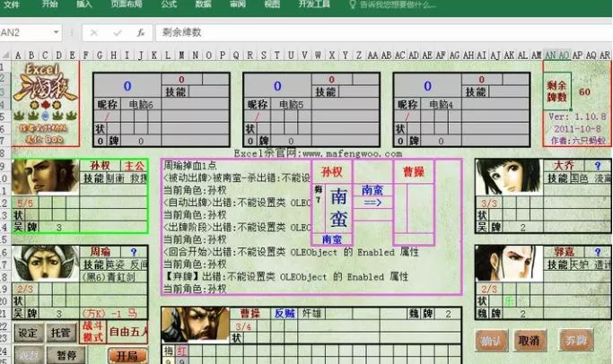Select column header A
613x364 pixels.
(18, 56)
